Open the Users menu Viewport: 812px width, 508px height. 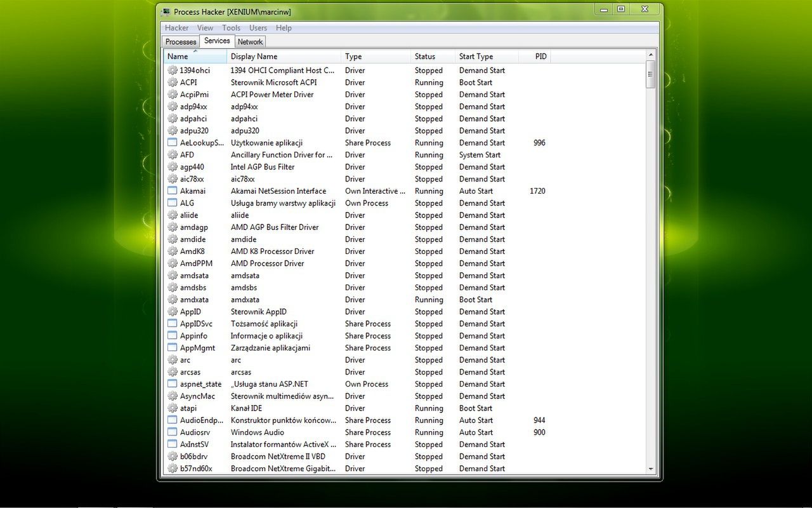[x=258, y=28]
